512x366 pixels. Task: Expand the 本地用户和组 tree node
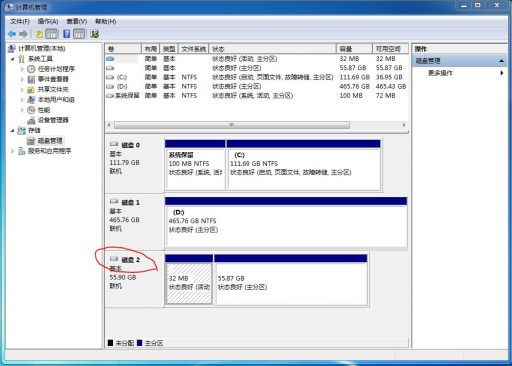(x=22, y=100)
